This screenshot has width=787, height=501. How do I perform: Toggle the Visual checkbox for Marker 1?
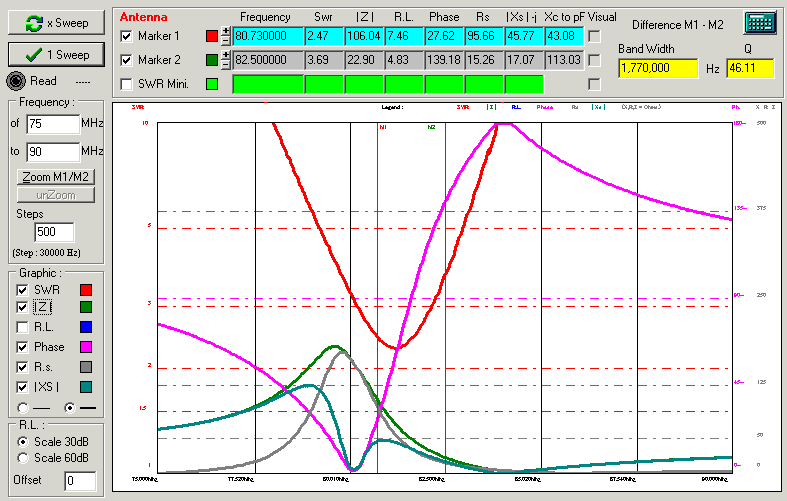[594, 37]
